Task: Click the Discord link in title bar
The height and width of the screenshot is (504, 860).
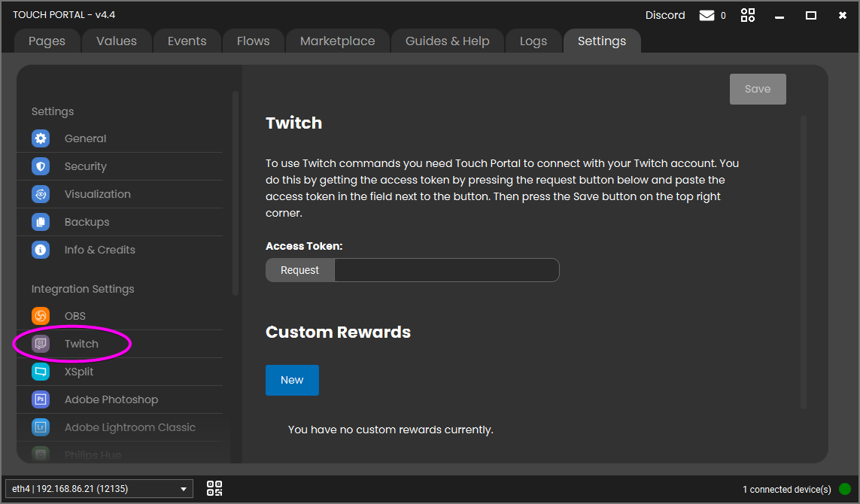Action: [x=665, y=16]
